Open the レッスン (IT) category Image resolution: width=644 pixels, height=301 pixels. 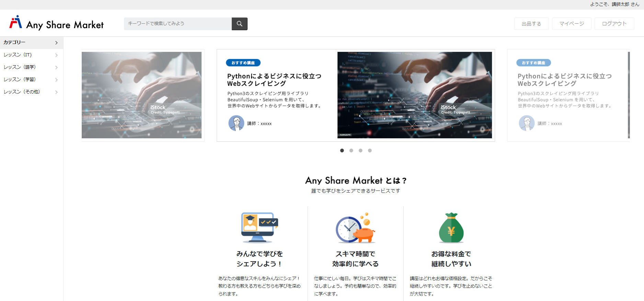[x=18, y=55]
